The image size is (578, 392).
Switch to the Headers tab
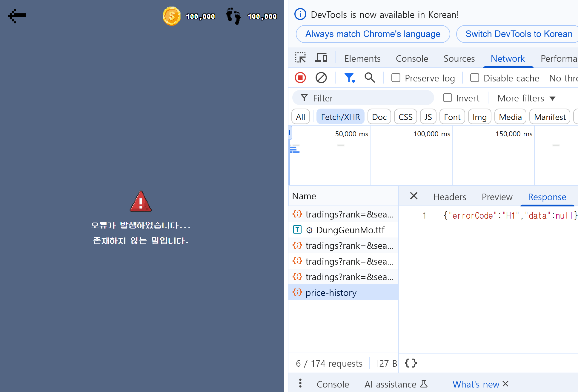pyautogui.click(x=450, y=197)
